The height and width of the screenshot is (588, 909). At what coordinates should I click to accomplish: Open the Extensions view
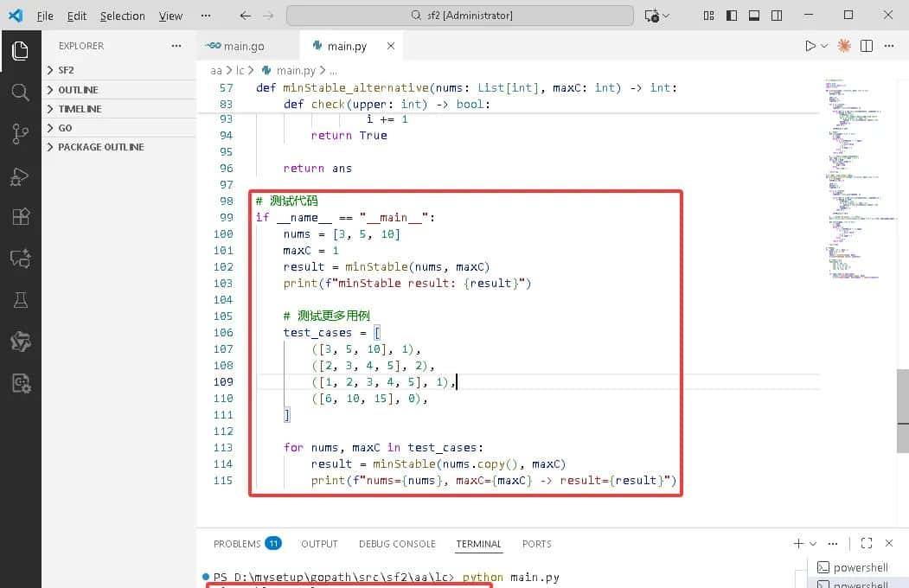tap(20, 217)
